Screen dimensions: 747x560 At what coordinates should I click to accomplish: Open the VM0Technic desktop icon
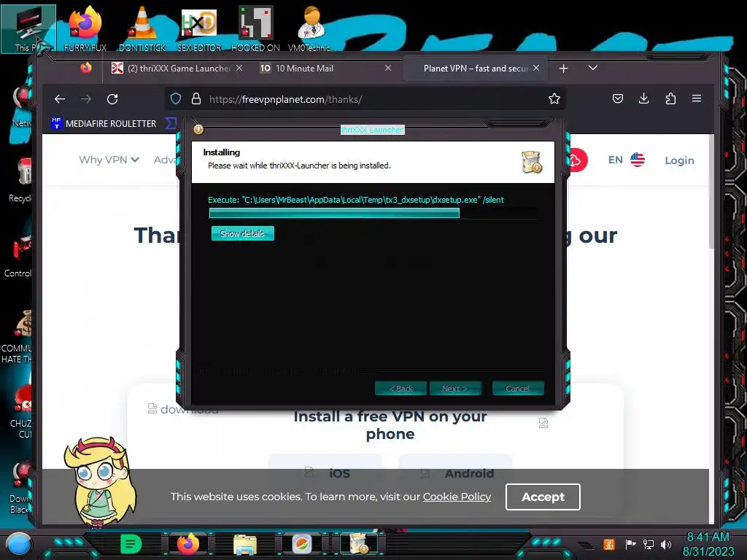tap(311, 28)
